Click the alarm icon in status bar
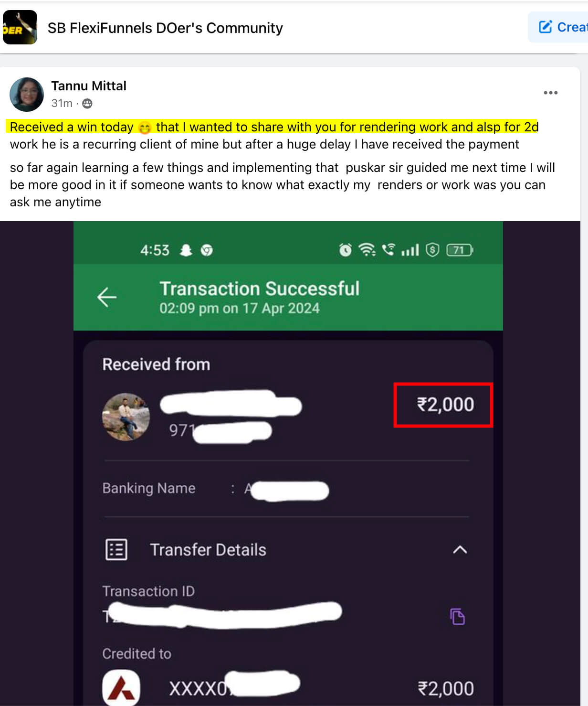 tap(345, 250)
